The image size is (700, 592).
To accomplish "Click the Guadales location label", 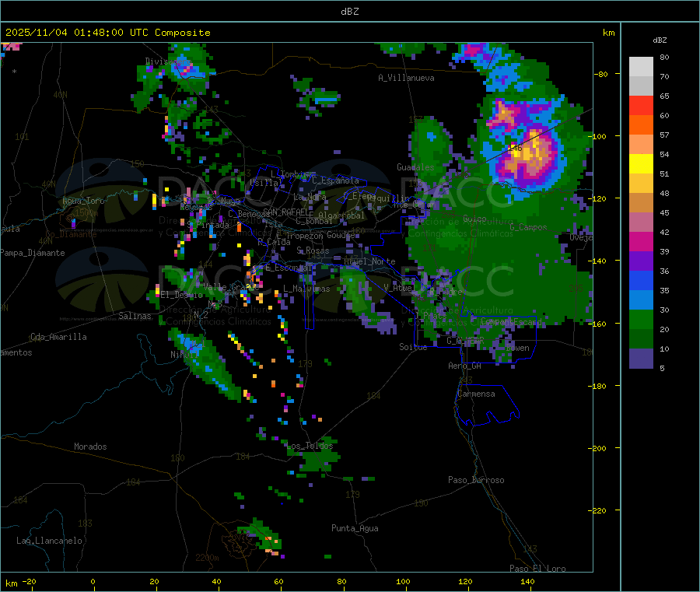I will point(415,167).
